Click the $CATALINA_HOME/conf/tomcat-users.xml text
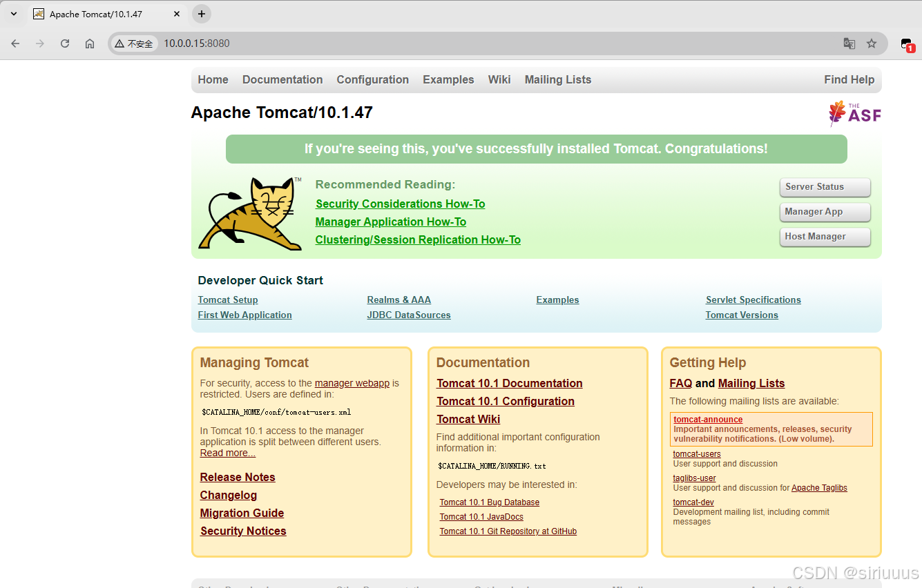The width and height of the screenshot is (922, 588). 276,412
